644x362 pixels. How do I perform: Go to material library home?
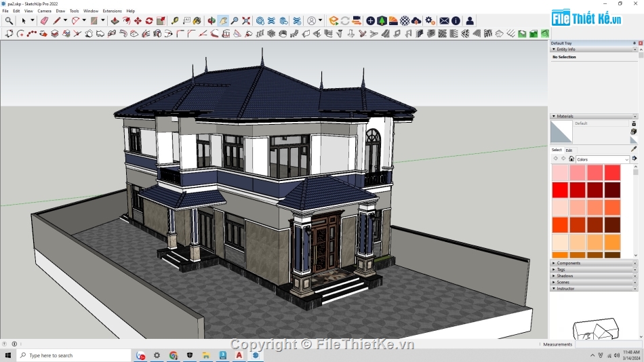tap(571, 159)
